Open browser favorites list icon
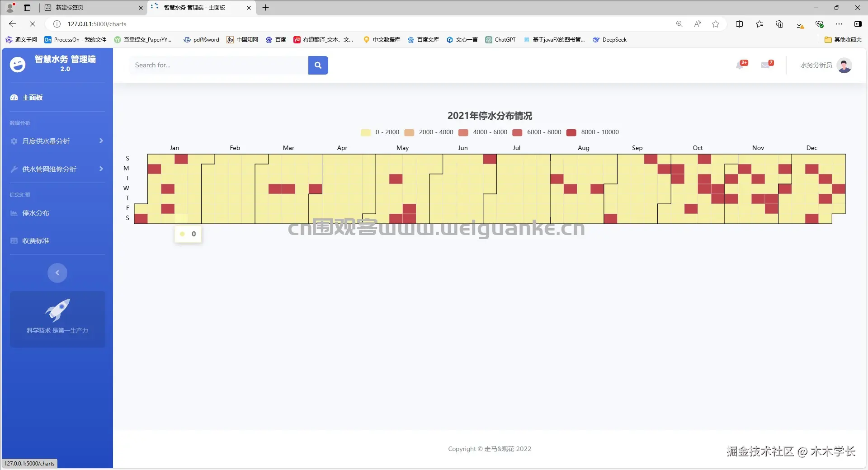This screenshot has width=868, height=470. click(x=759, y=24)
